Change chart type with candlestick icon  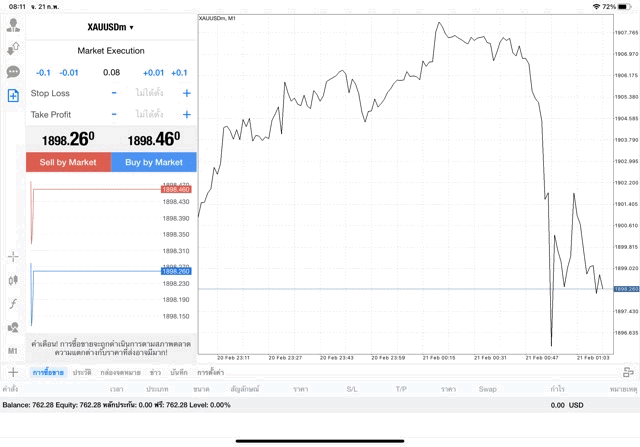point(13,281)
